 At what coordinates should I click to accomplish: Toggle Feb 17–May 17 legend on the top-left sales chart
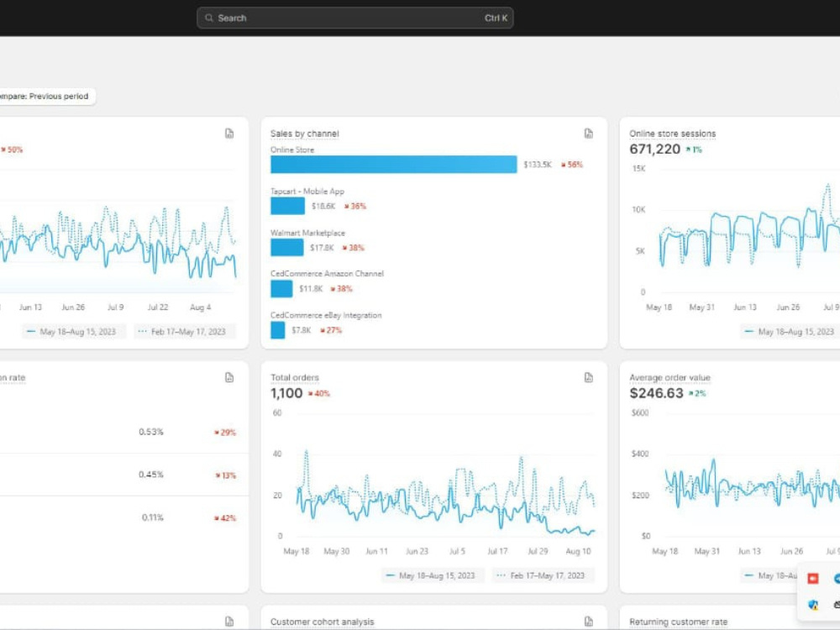tap(185, 332)
